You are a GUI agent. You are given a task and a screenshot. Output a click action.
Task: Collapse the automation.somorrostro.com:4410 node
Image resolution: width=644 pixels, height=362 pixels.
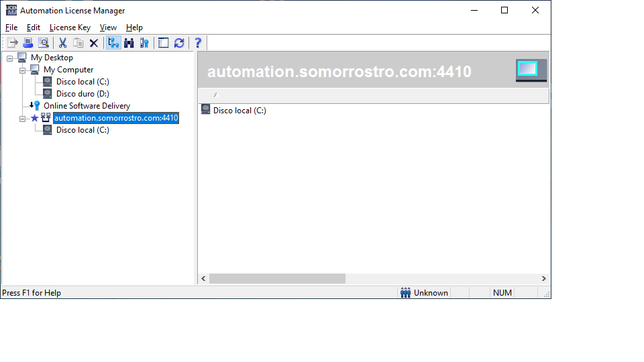(x=22, y=118)
